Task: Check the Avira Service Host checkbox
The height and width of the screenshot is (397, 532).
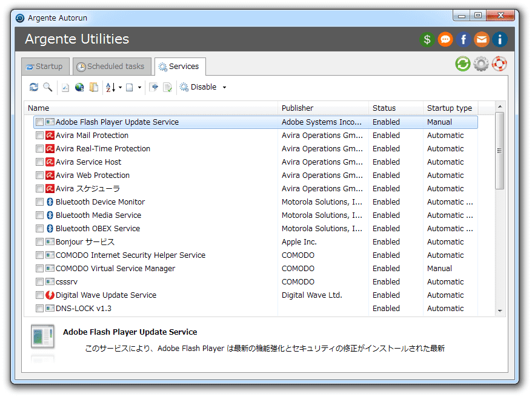Action: click(40, 162)
